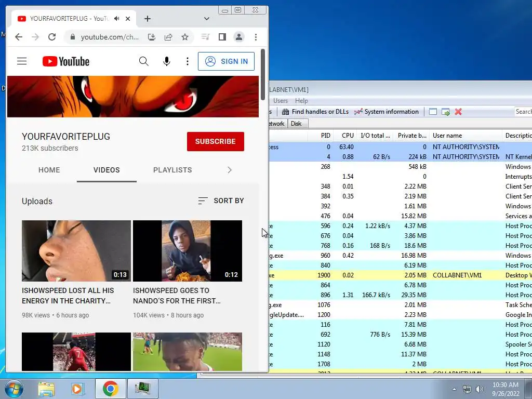Open YouTube hamburger guide menu

pos(22,61)
